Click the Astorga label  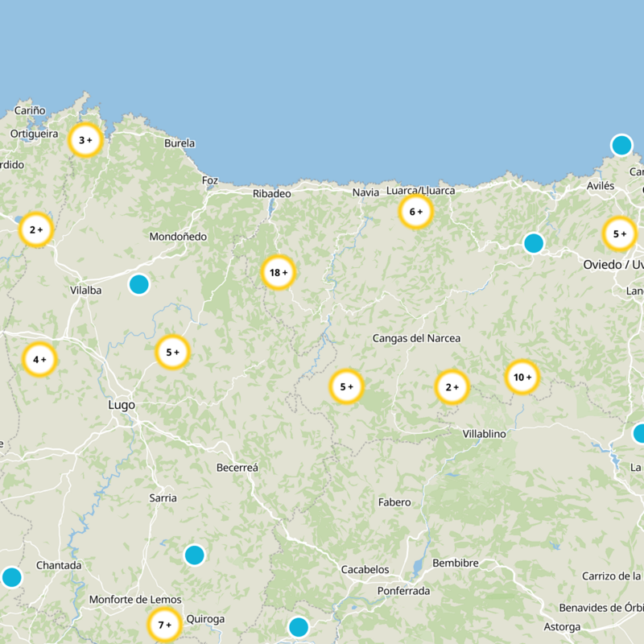pyautogui.click(x=562, y=627)
